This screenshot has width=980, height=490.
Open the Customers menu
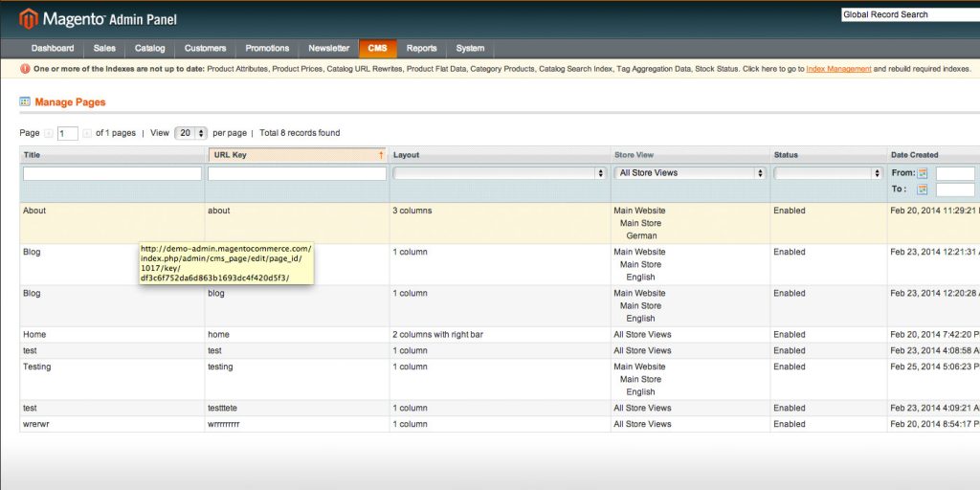[205, 48]
